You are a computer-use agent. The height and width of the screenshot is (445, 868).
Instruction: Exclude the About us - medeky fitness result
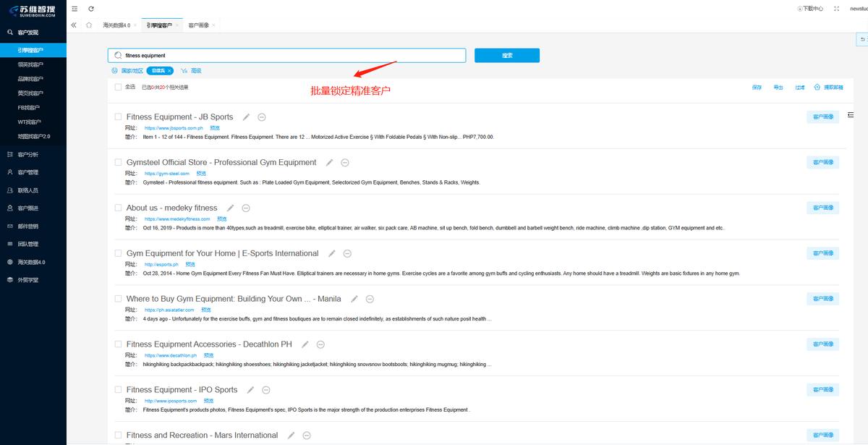(246, 208)
